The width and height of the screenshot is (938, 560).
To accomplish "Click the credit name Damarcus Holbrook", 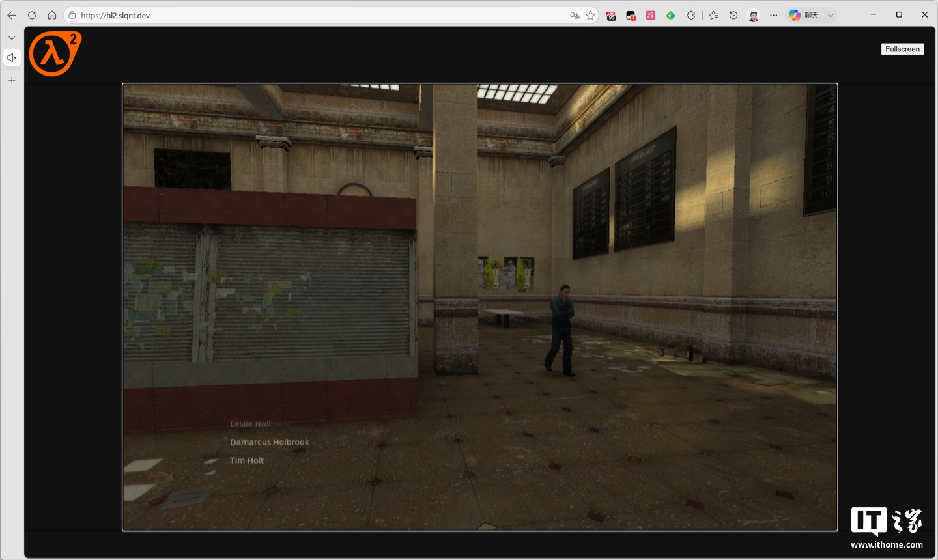I will 270,442.
